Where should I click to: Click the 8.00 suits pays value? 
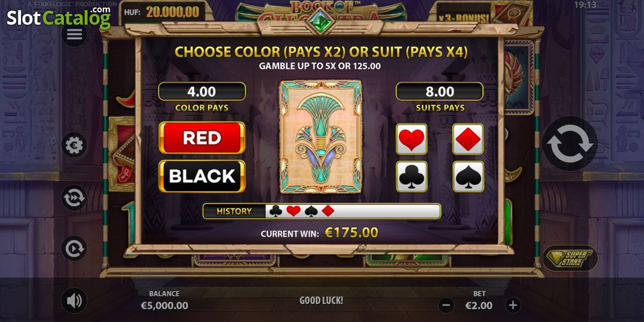pyautogui.click(x=440, y=91)
